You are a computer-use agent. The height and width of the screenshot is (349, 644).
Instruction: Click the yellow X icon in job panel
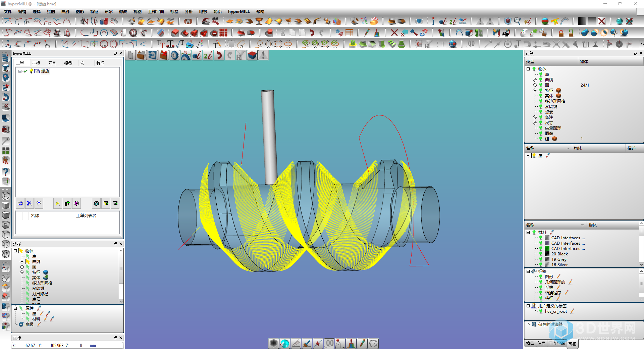point(58,203)
